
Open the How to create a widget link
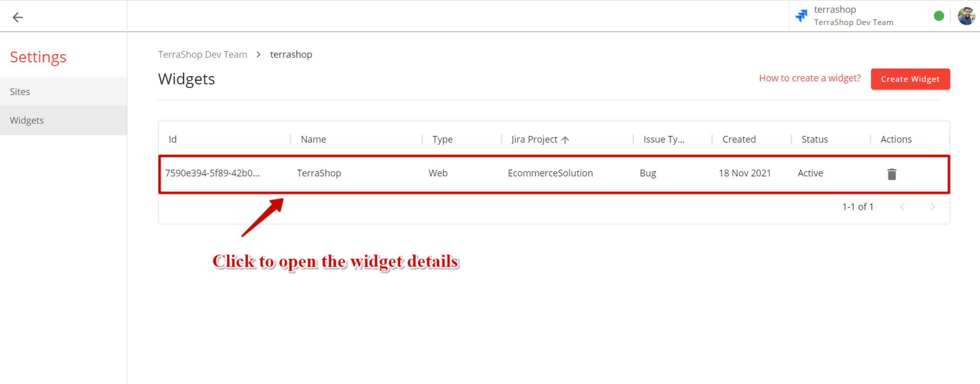809,78
